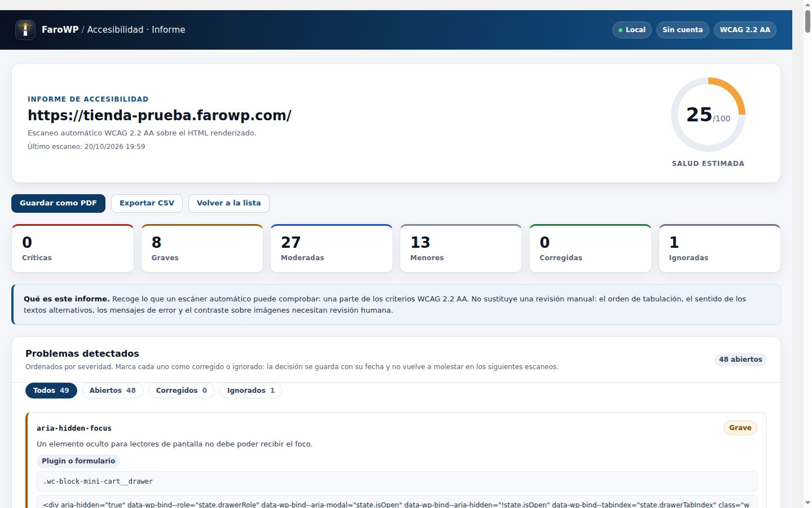Click the Críticas count card
812x508 pixels.
coord(73,248)
